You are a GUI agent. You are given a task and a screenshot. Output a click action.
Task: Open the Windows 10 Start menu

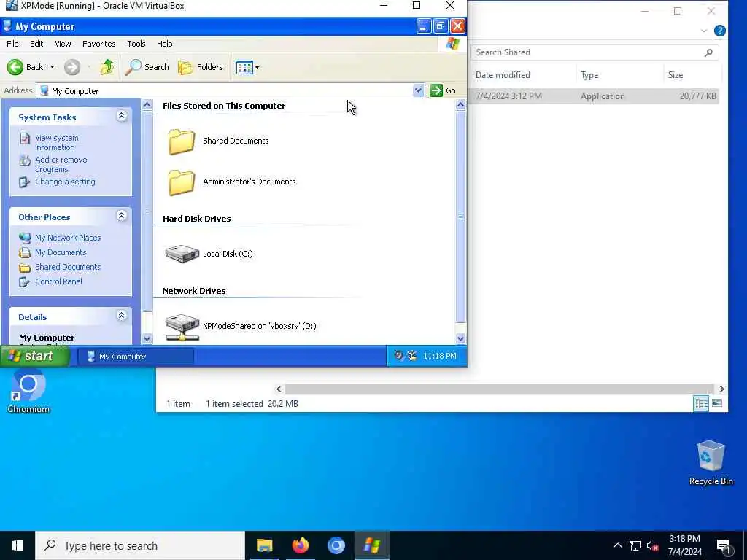point(18,545)
